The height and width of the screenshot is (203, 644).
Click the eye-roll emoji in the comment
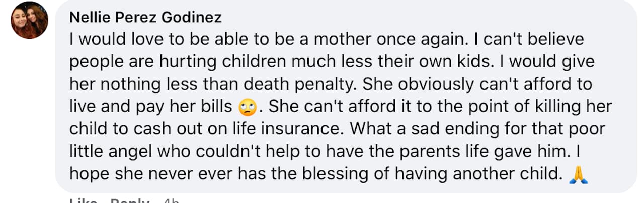tap(248, 107)
